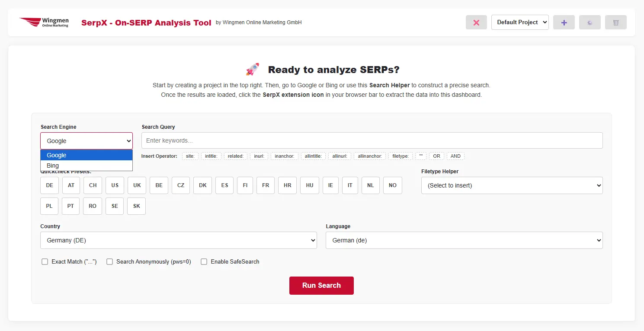Open the Country dropdown showing Germany (DE)

[179, 240]
